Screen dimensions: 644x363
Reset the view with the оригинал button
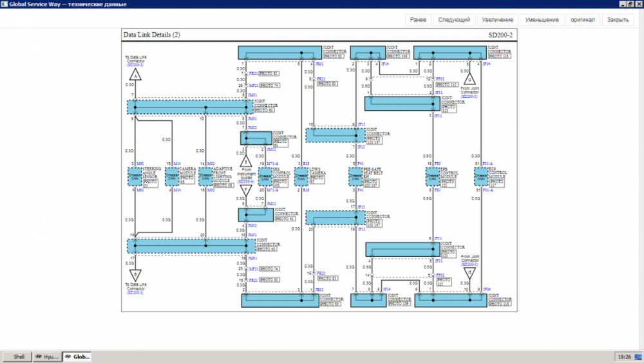(582, 20)
